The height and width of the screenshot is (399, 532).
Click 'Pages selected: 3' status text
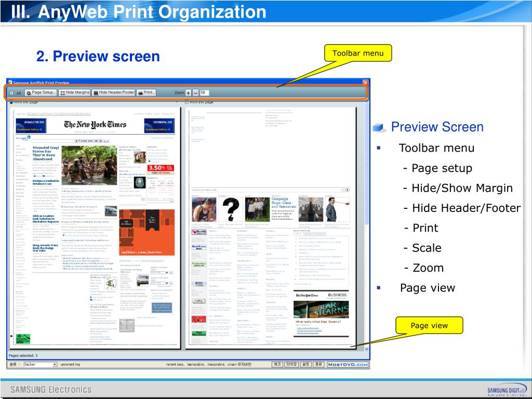[23, 355]
